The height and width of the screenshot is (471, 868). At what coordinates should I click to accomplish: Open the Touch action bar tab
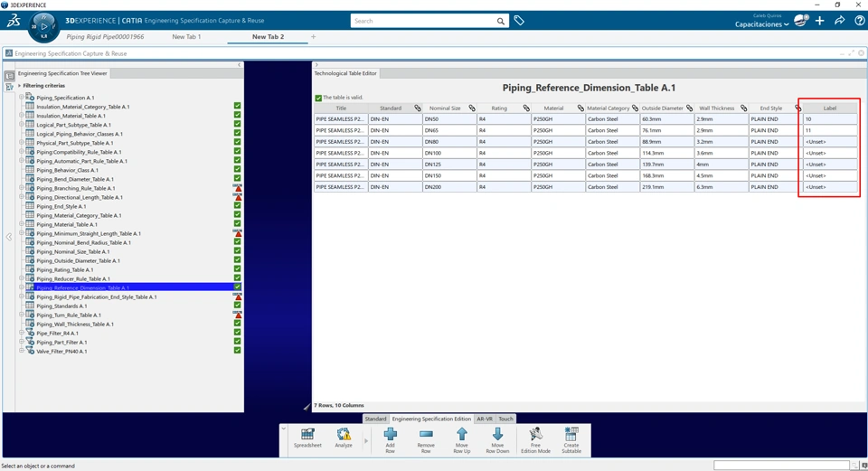point(506,419)
